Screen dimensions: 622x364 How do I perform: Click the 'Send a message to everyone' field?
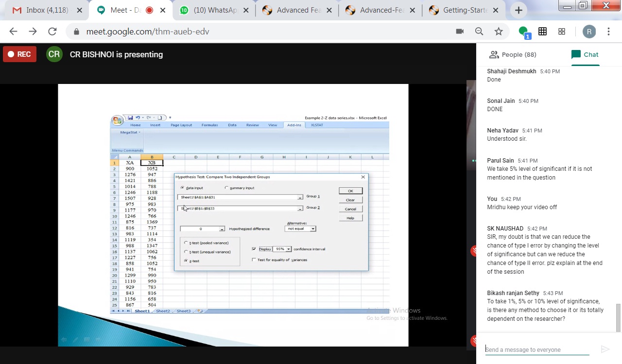coord(537,349)
